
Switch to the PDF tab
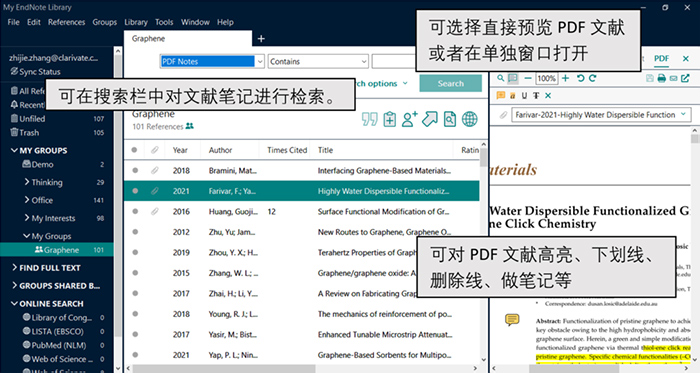point(661,58)
